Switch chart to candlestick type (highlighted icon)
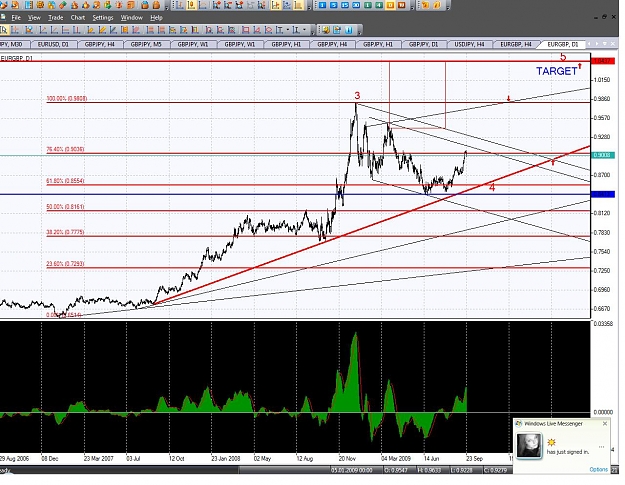 [x=191, y=5]
